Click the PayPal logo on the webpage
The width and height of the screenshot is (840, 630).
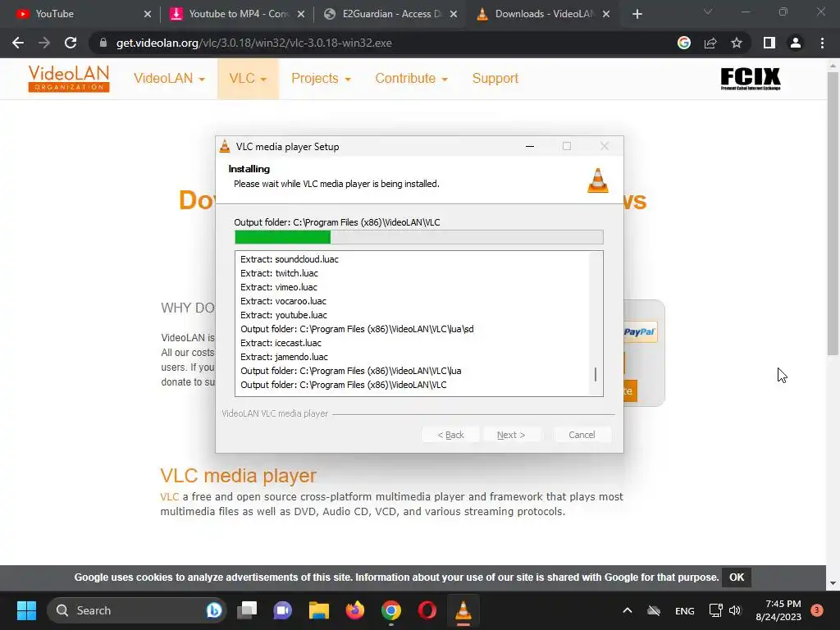[x=640, y=331]
